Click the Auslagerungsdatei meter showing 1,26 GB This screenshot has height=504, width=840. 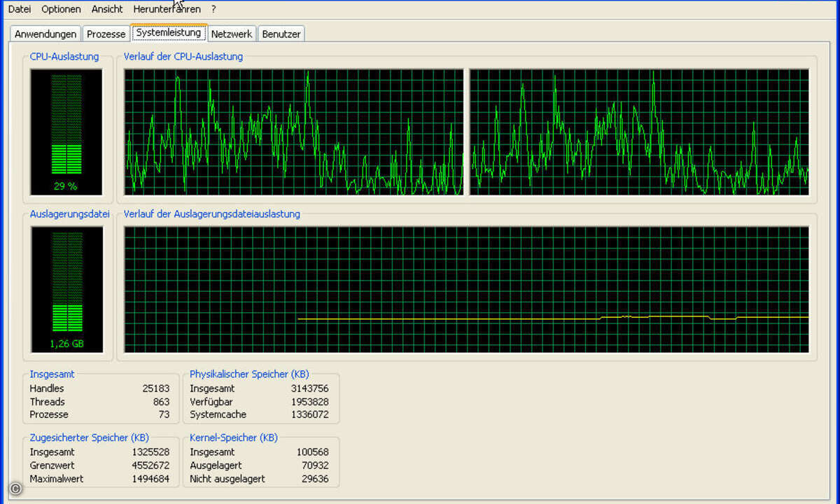tap(66, 289)
